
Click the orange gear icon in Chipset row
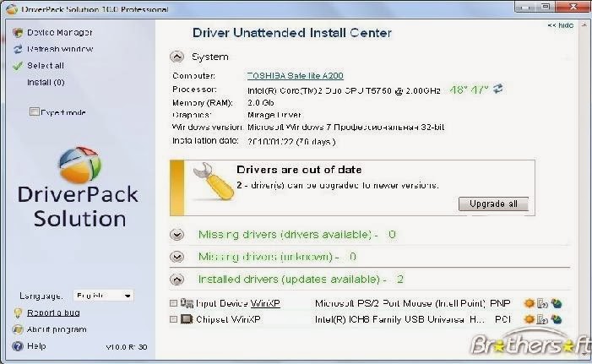click(x=530, y=319)
